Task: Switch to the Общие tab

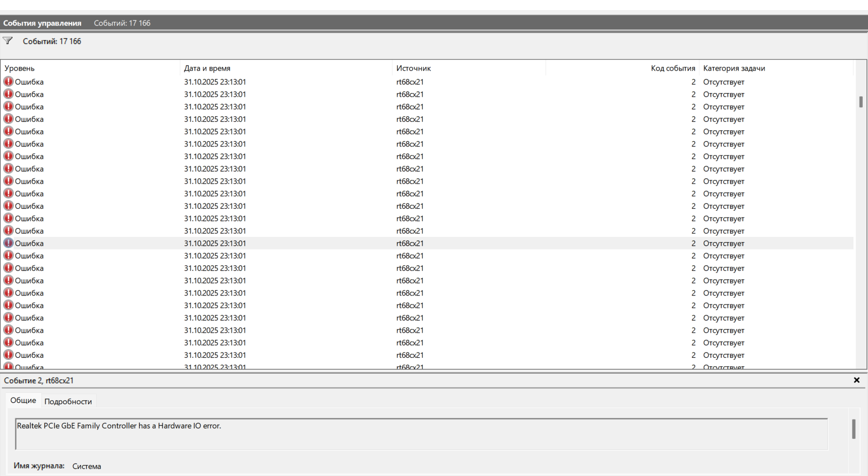Action: pyautogui.click(x=24, y=400)
